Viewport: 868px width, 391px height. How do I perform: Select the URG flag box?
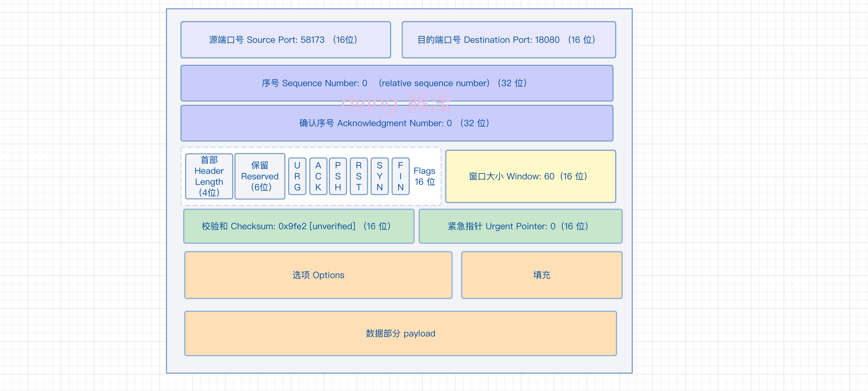pos(297,176)
